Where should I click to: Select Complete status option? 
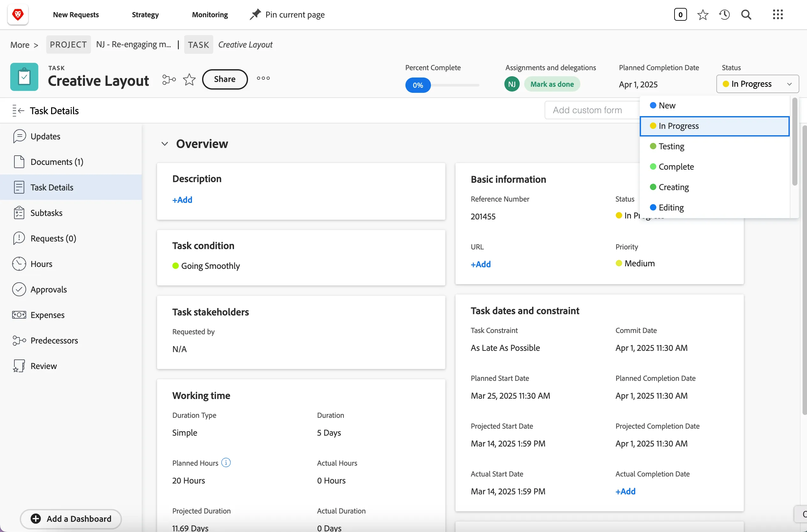pos(714,166)
